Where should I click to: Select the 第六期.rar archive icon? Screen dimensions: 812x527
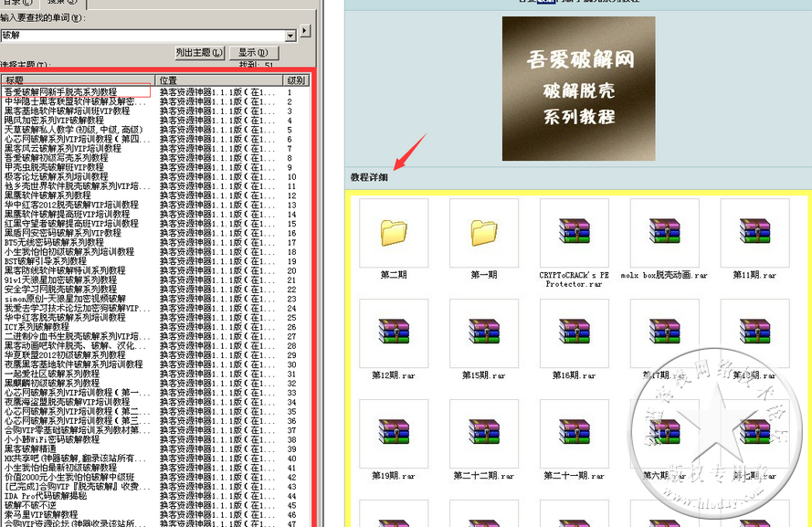coord(664,434)
